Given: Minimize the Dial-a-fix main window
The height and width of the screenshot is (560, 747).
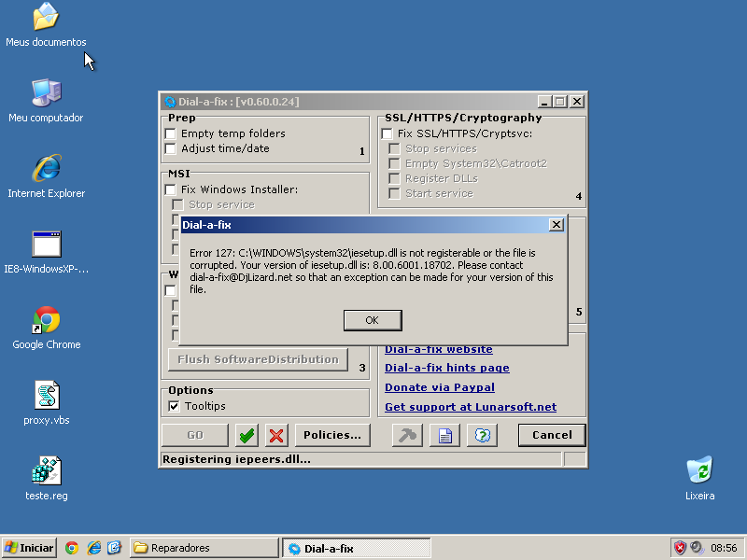Looking at the screenshot, I should click(544, 102).
